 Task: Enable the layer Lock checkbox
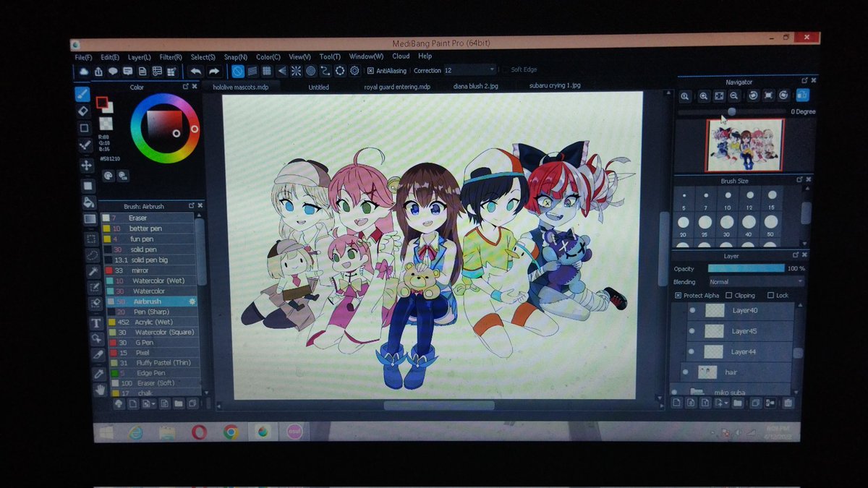tap(771, 296)
